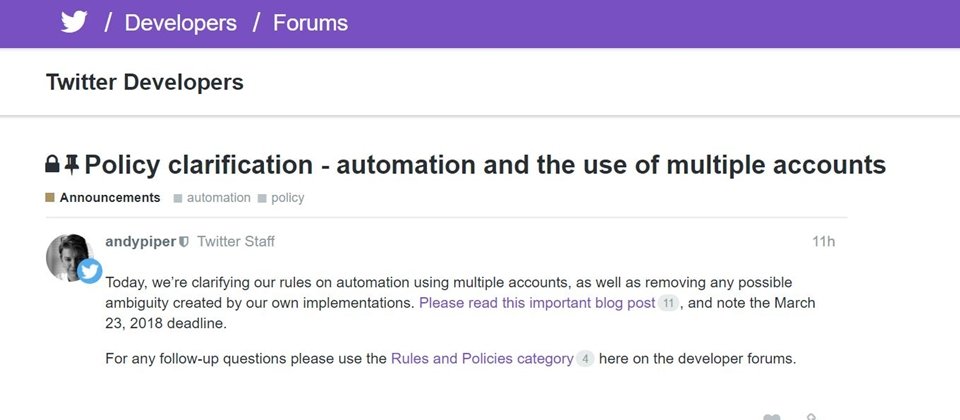Select the policy tag
This screenshot has width=960, height=420.
(x=288, y=198)
